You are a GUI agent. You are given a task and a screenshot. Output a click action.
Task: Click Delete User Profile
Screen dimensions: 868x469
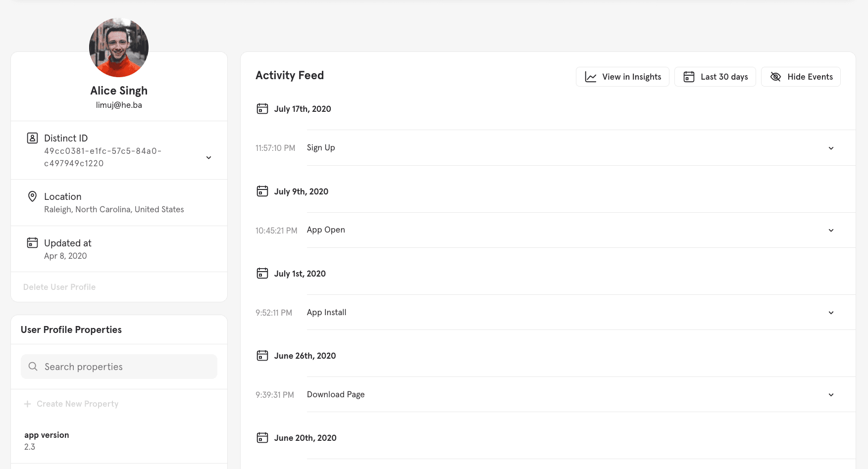click(59, 287)
